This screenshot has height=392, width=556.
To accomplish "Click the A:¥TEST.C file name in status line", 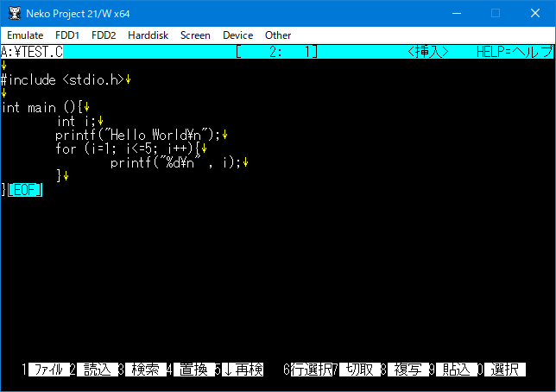I will point(32,52).
